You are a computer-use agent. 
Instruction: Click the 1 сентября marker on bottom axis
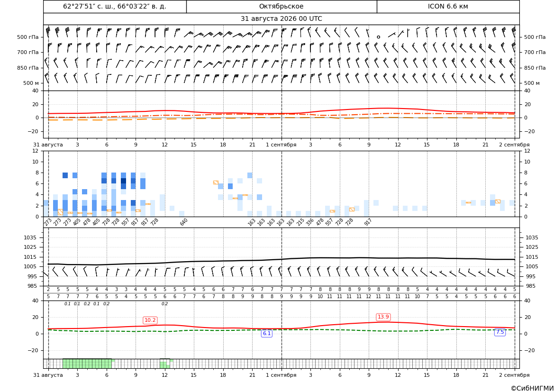coord(281,375)
